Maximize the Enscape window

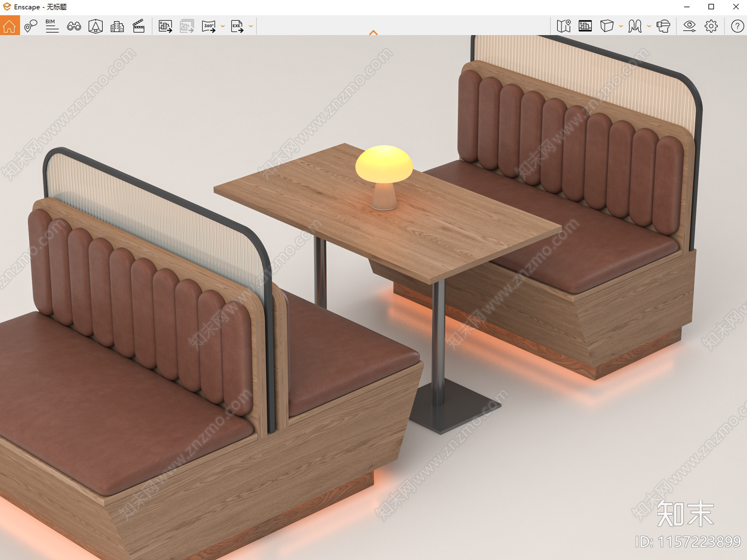tap(711, 7)
